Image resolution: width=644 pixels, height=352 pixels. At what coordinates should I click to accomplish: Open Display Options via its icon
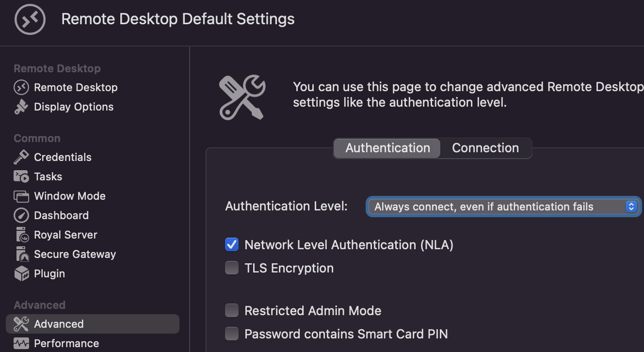(21, 107)
